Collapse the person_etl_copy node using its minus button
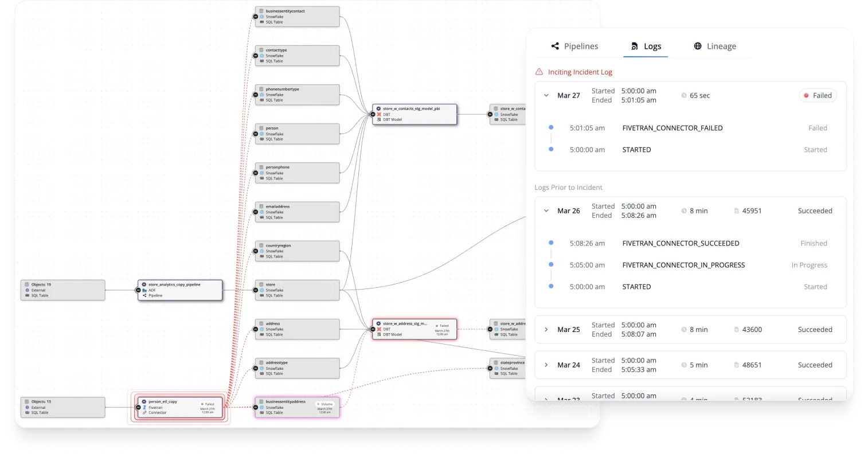 click(138, 407)
